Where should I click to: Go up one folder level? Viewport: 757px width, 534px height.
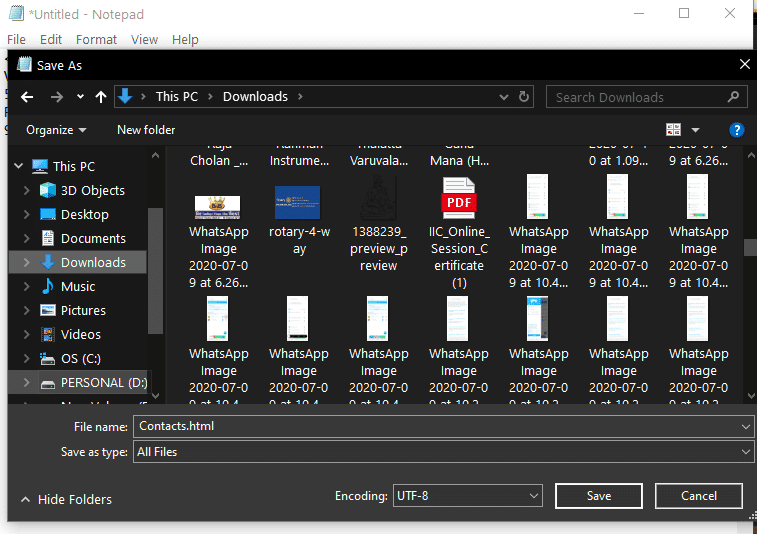click(x=100, y=97)
